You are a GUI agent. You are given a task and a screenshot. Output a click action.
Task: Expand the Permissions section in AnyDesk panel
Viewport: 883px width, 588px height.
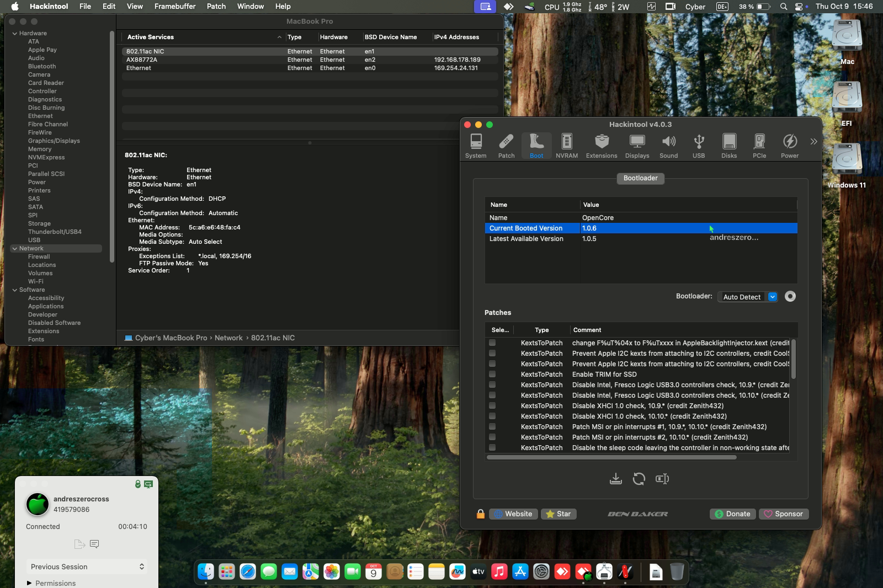[29, 583]
